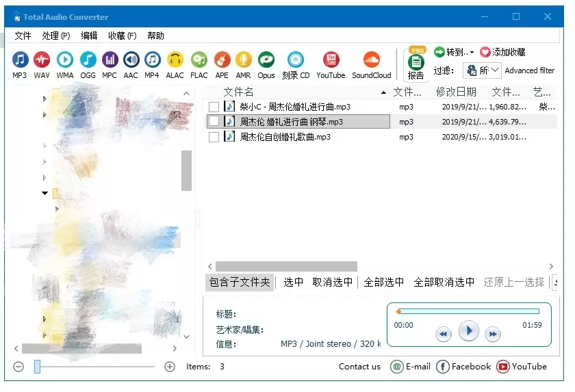Select file 周杰伦自创婚礼歌曲.mp3
575x392 pixels.
[x=285, y=137]
